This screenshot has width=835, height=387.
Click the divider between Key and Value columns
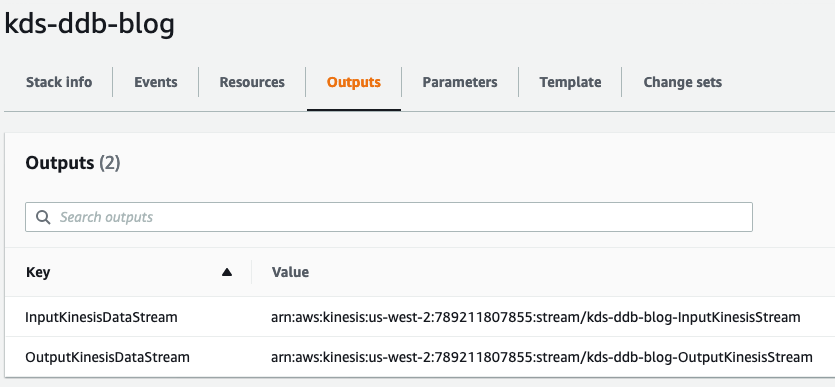(251, 272)
